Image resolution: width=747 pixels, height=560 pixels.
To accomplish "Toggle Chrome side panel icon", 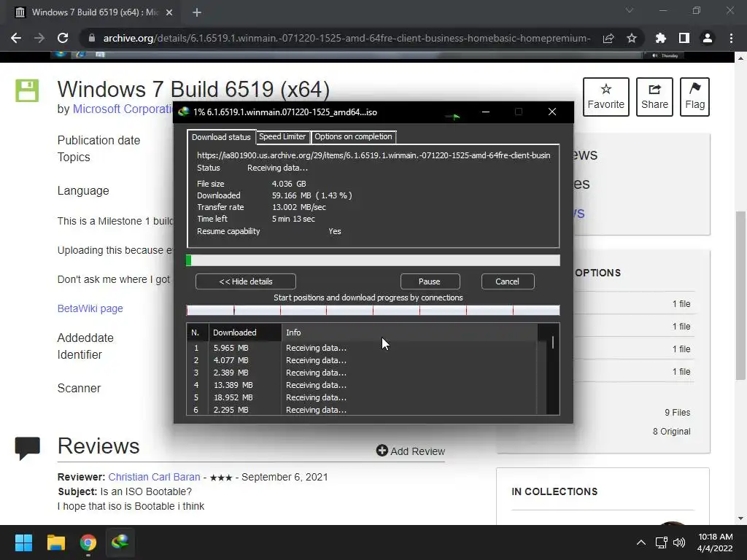I will [x=684, y=38].
